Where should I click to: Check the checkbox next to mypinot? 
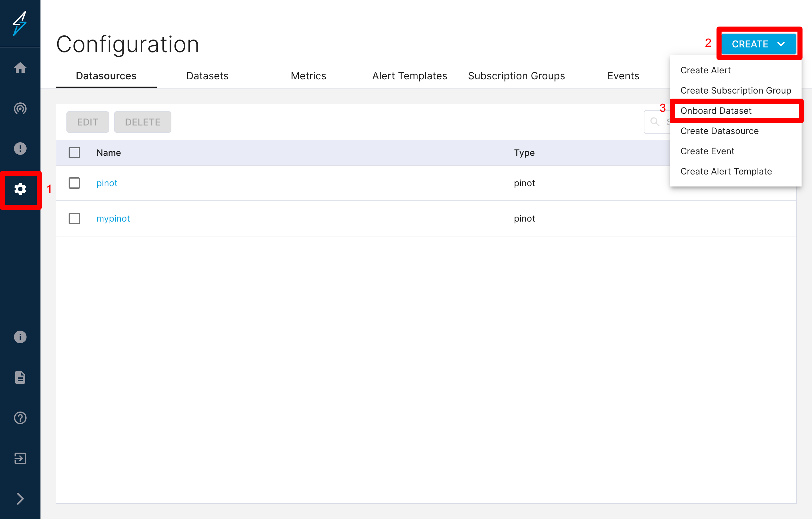pyautogui.click(x=74, y=218)
